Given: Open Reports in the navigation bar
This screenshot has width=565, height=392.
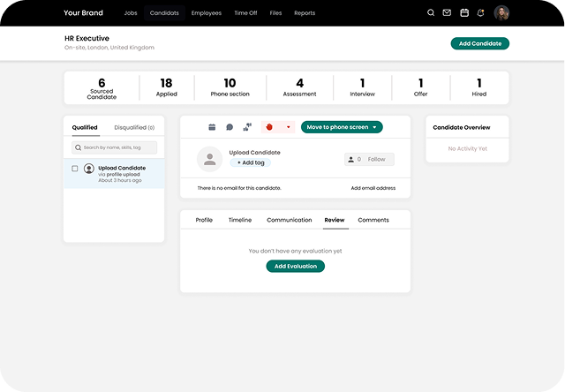Looking at the screenshot, I should tap(305, 13).
